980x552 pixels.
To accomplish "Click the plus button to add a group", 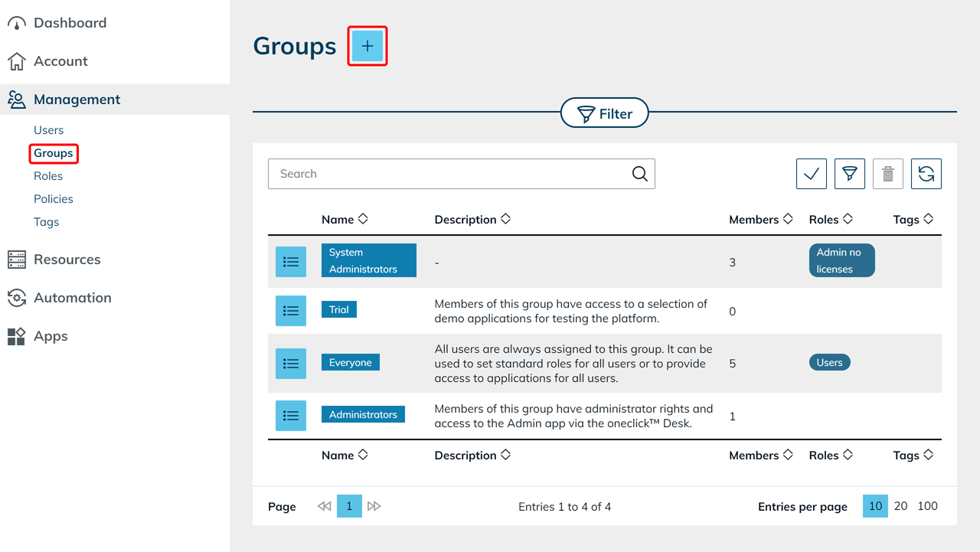I will [367, 46].
